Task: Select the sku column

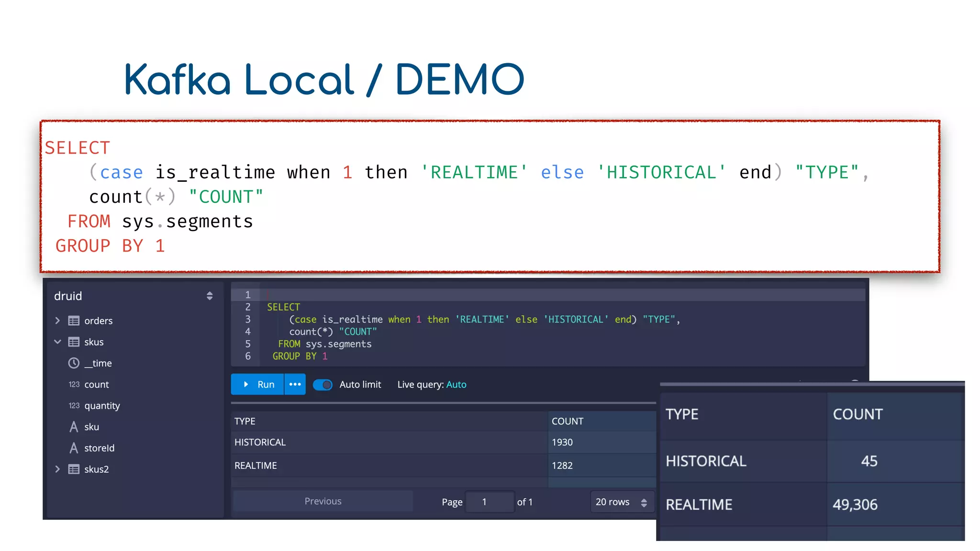Action: click(x=91, y=427)
